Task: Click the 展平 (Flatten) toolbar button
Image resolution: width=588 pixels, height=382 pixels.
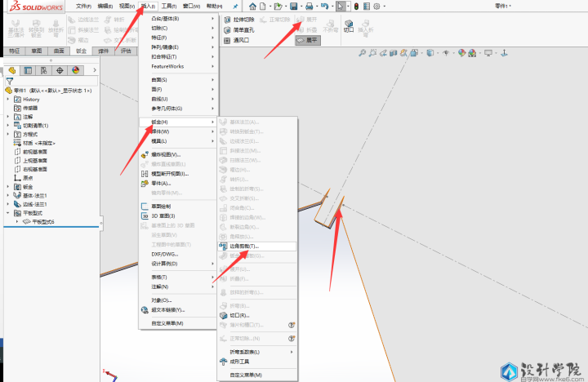Action: (x=308, y=39)
